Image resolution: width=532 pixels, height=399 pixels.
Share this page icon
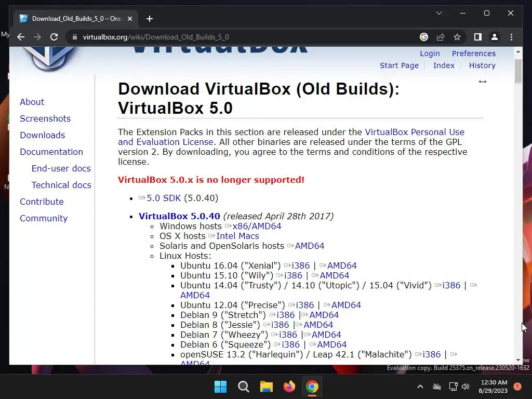441,37
